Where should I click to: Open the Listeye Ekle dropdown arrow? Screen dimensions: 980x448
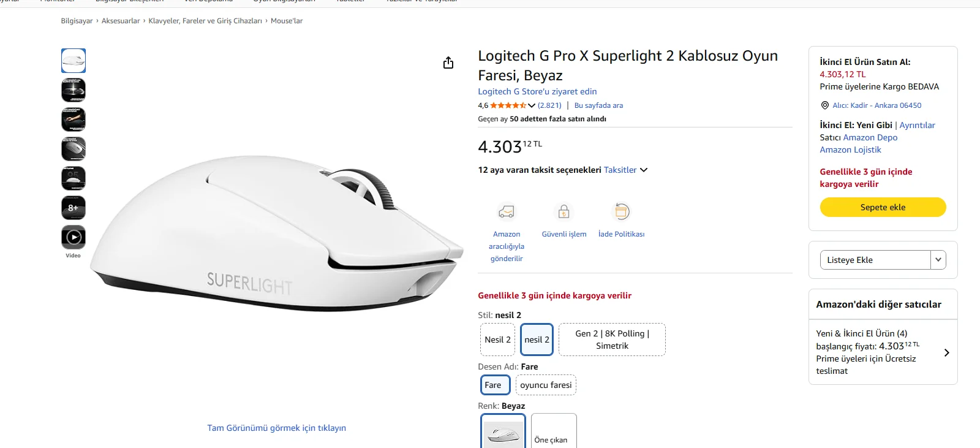(938, 260)
